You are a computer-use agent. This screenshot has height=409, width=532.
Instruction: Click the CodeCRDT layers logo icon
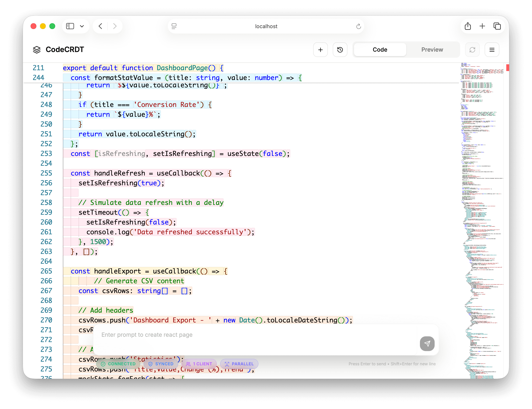[x=37, y=50]
